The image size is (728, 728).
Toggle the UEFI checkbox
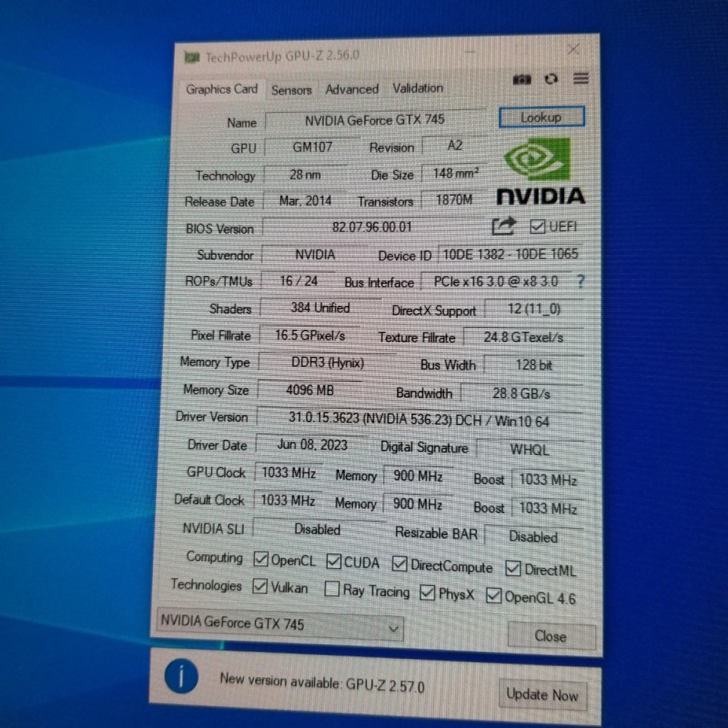(537, 227)
